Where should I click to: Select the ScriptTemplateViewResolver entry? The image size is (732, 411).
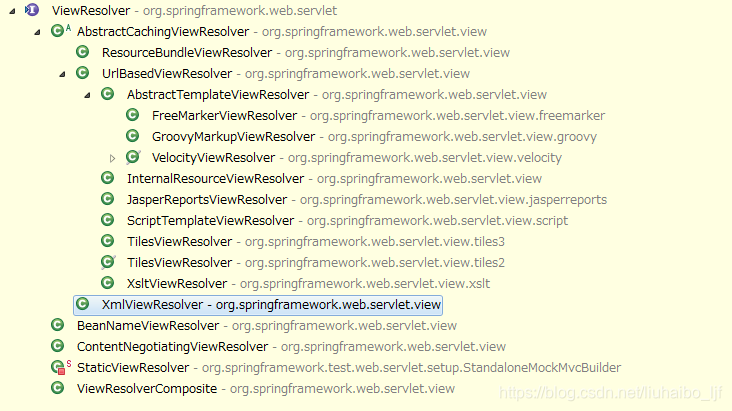tap(347, 221)
